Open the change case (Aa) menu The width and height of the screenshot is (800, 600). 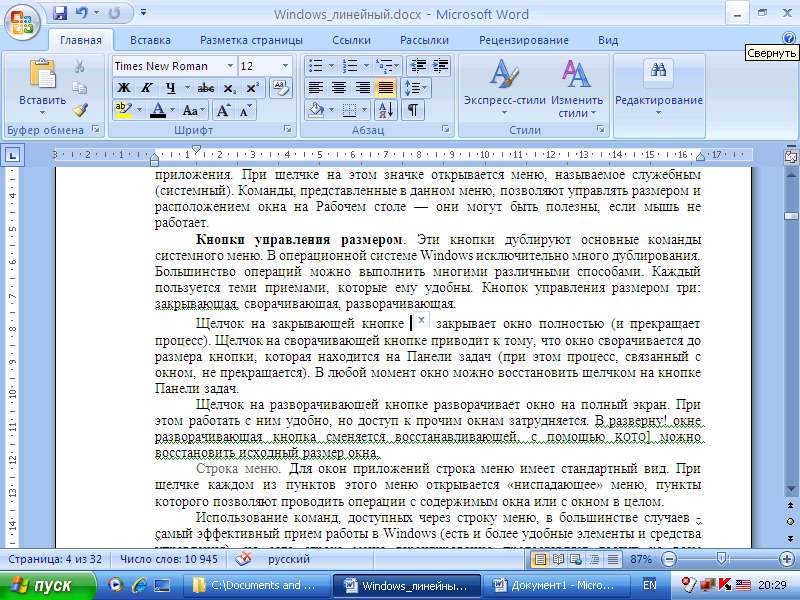pyautogui.click(x=193, y=110)
